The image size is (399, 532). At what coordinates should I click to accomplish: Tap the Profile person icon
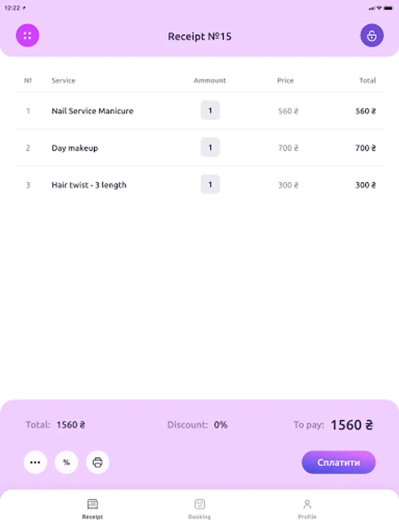point(307,504)
